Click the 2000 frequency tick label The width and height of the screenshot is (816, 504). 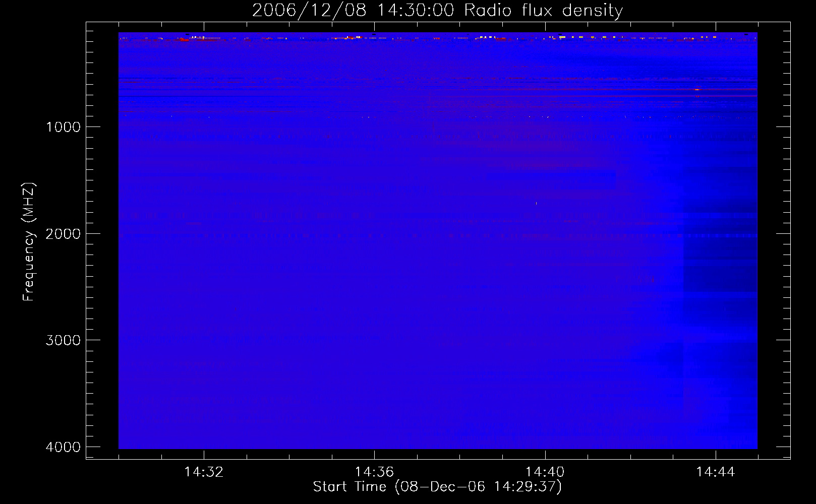point(63,234)
